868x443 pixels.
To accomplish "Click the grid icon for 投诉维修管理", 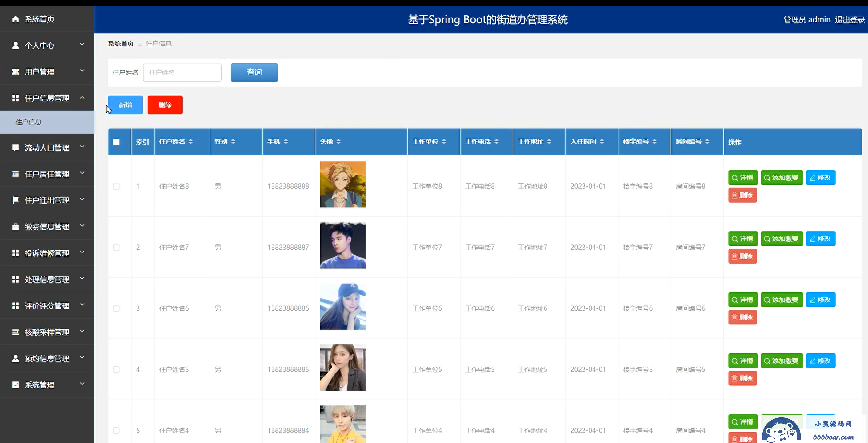I will coord(15,252).
